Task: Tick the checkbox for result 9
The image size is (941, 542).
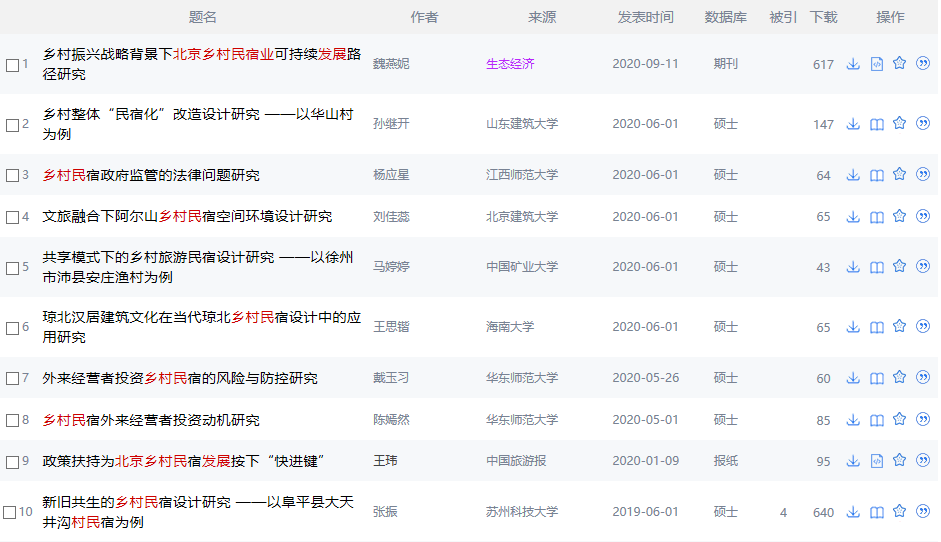Action: 12,462
